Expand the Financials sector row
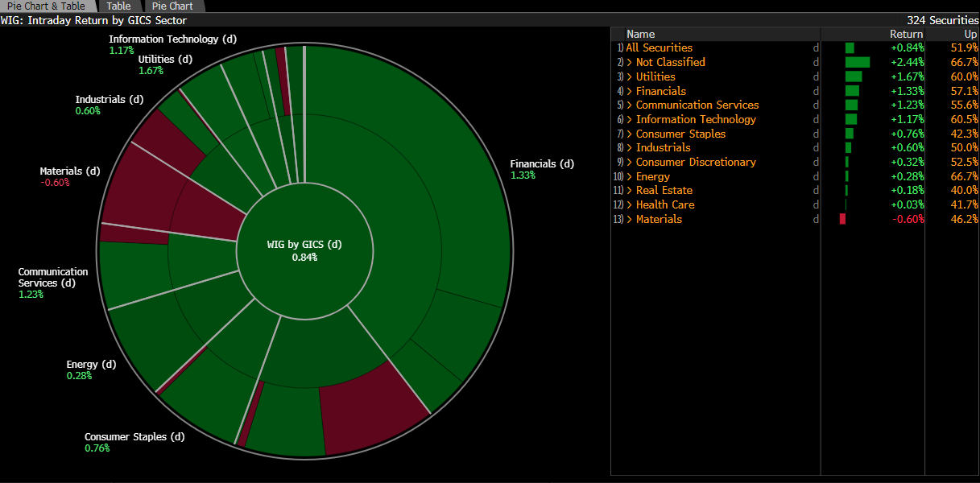This screenshot has width=980, height=483. (660, 91)
